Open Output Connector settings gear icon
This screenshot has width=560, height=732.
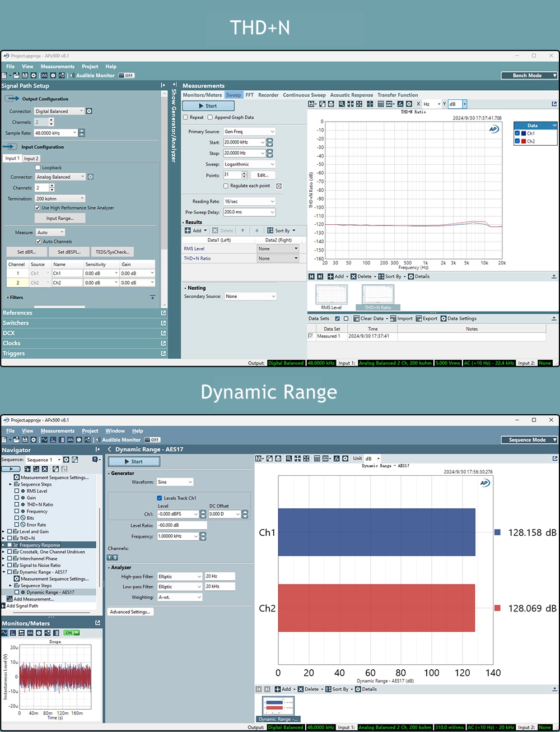click(89, 111)
